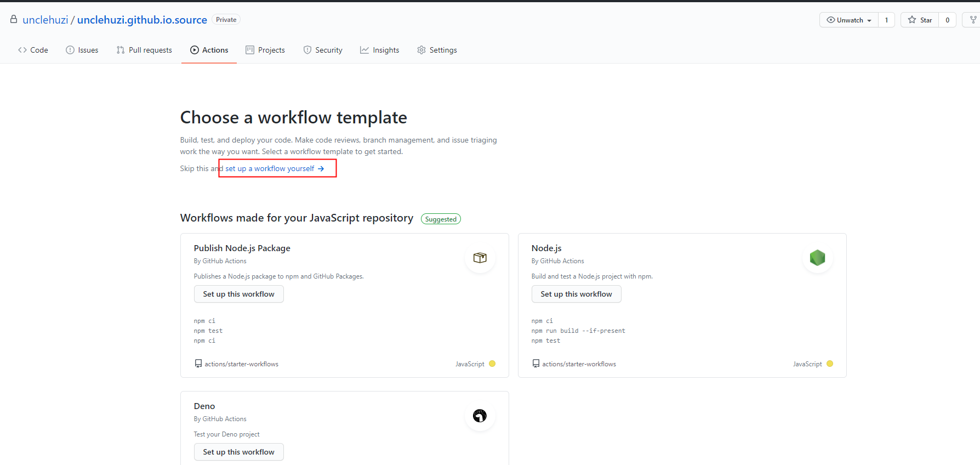The width and height of the screenshot is (980, 465).
Task: Open actions/starter-workflows link in Publish Node.js card
Action: coord(241,364)
